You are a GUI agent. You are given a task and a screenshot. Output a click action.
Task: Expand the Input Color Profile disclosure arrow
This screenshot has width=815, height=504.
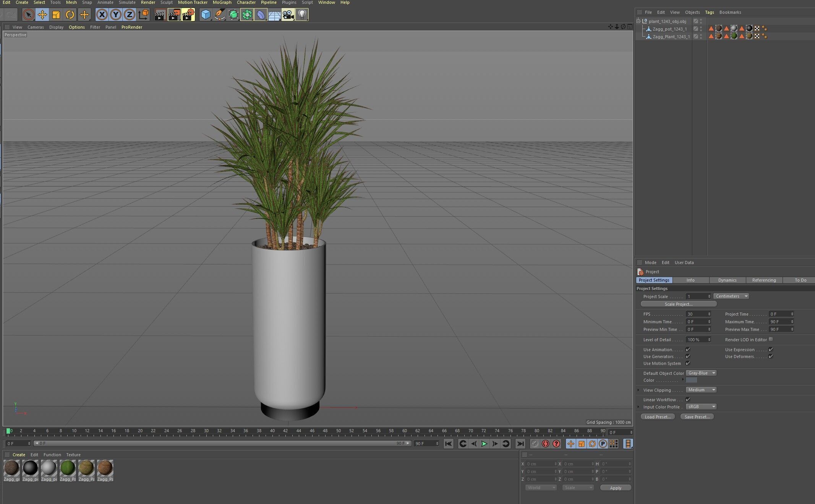[638, 407]
